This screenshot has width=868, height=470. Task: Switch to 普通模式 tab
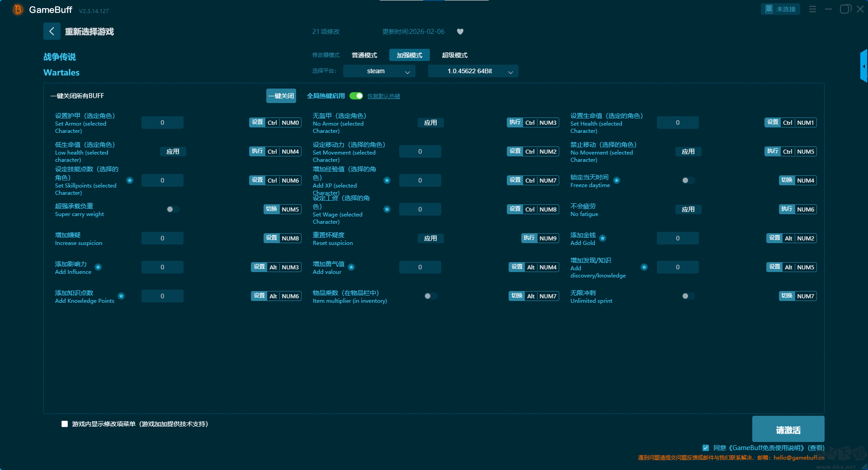(364, 55)
